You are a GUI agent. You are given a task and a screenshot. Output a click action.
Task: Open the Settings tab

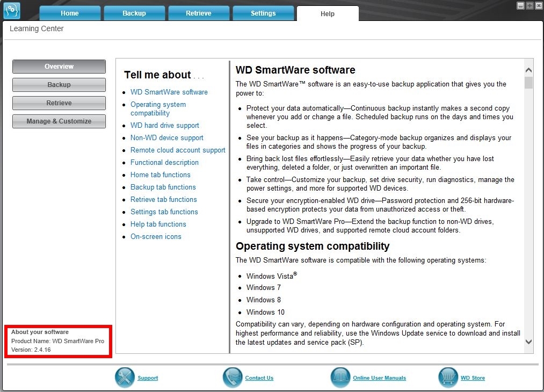click(263, 13)
